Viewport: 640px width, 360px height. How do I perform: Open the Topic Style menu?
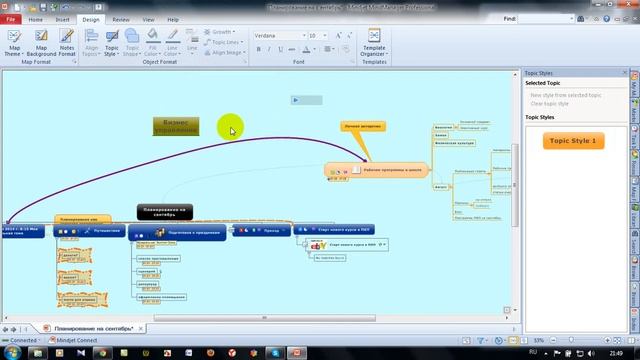[x=111, y=43]
